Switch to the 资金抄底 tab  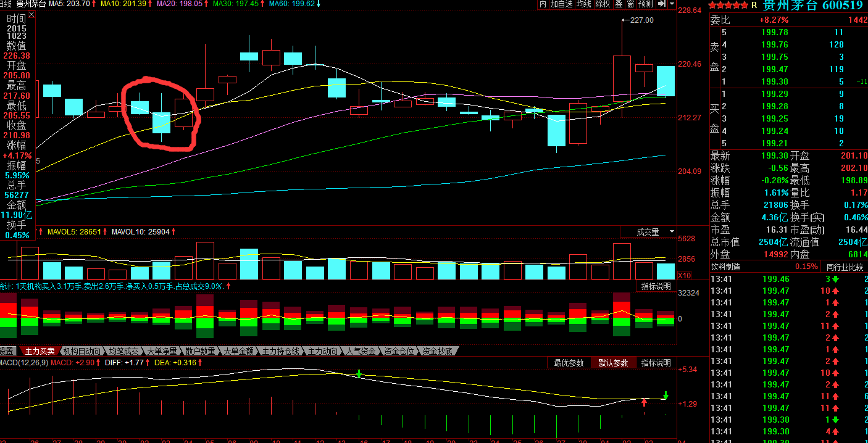click(x=437, y=351)
